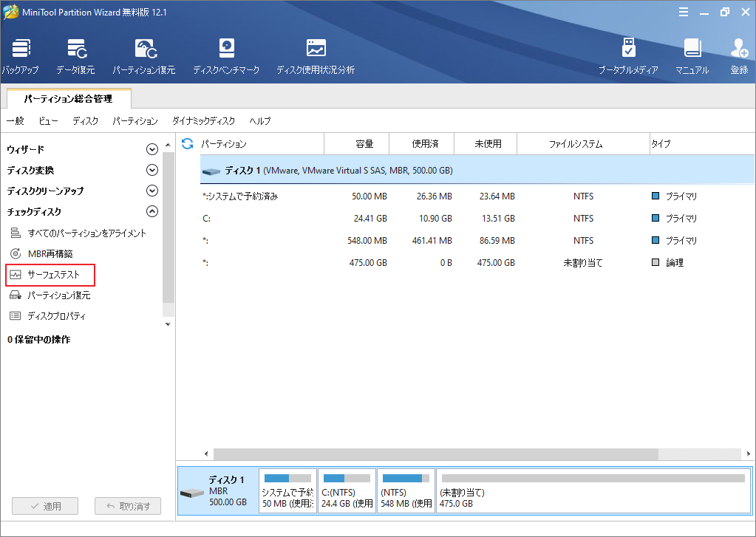Choose MBR再構築 in sidebar

[x=41, y=253]
